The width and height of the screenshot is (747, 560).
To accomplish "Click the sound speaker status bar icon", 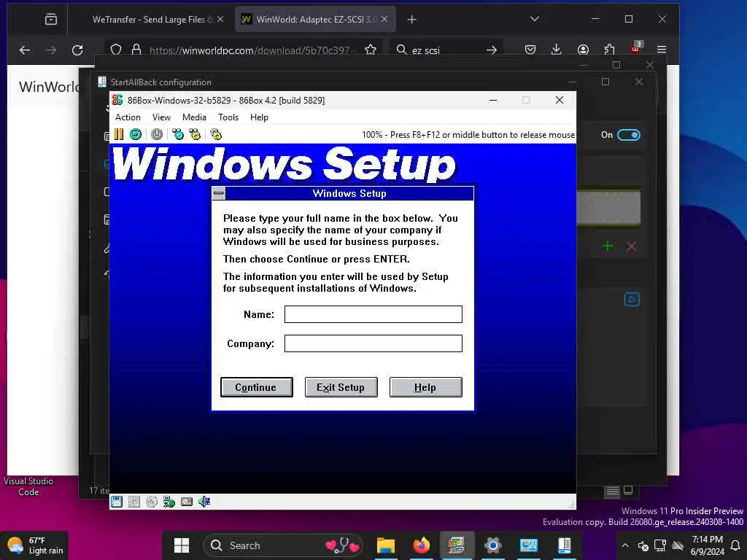I will 204,502.
